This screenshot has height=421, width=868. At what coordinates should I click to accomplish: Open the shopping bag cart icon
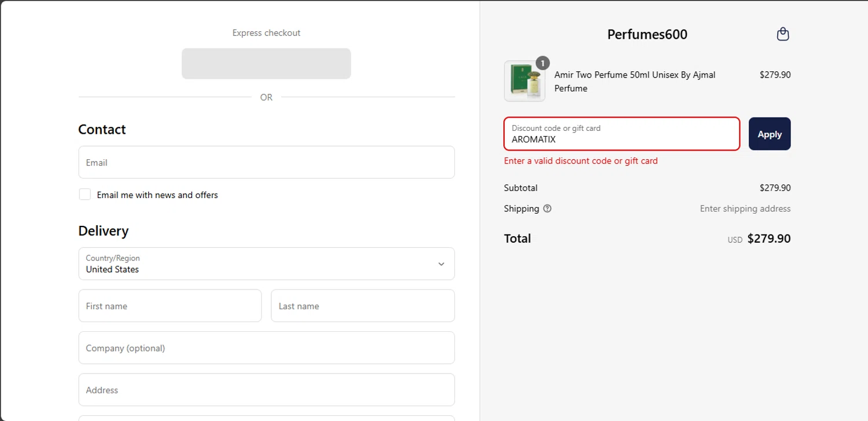782,34
